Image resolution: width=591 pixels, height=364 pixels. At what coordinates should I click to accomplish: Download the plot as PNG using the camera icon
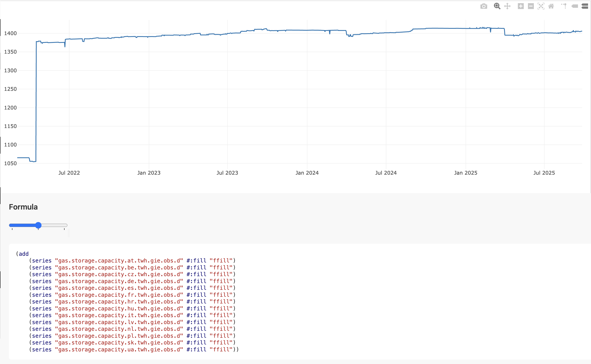(x=484, y=6)
